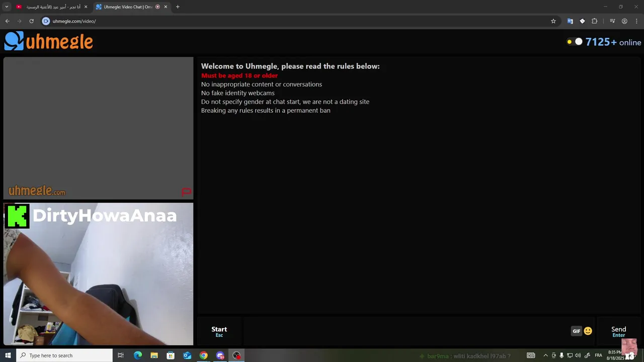Open the media controls icon
This screenshot has width=644, height=362.
click(612, 21)
